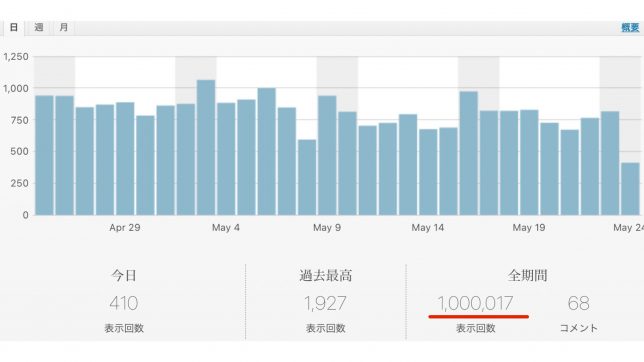
Task: Click the total views number 1,000,017
Action: 476,304
